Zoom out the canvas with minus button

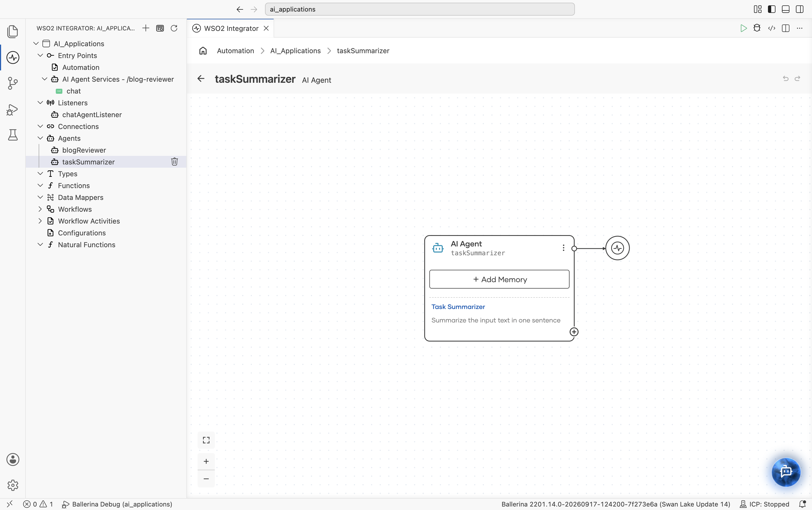(x=206, y=479)
